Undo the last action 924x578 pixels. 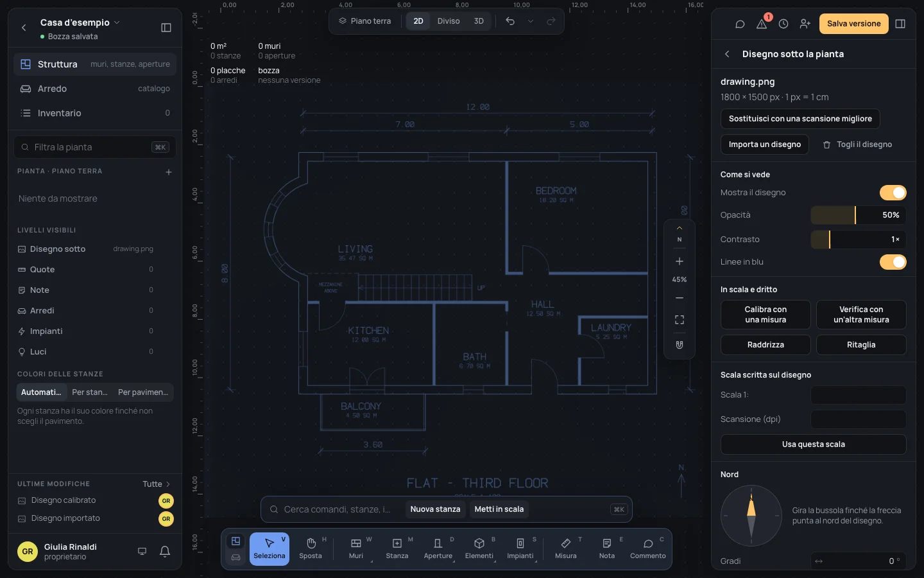(510, 21)
